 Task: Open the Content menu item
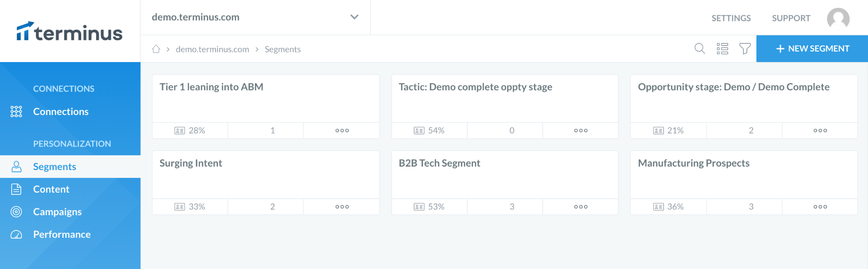point(51,189)
